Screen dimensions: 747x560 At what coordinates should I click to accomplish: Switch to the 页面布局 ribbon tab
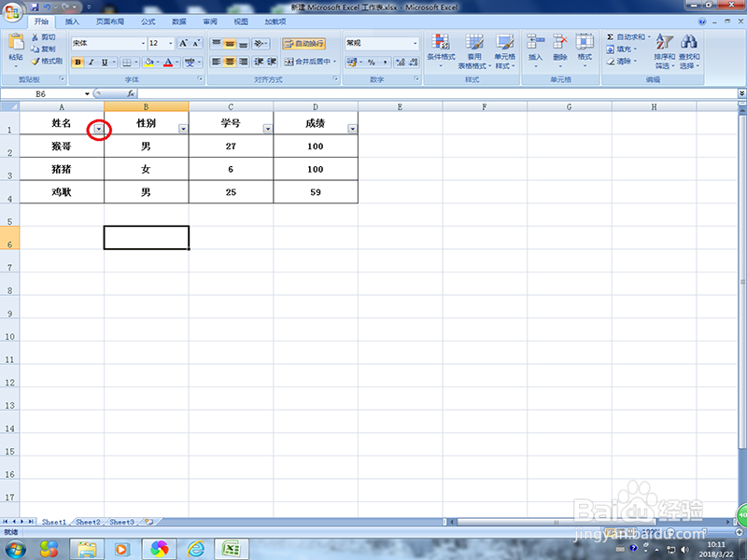(x=110, y=21)
